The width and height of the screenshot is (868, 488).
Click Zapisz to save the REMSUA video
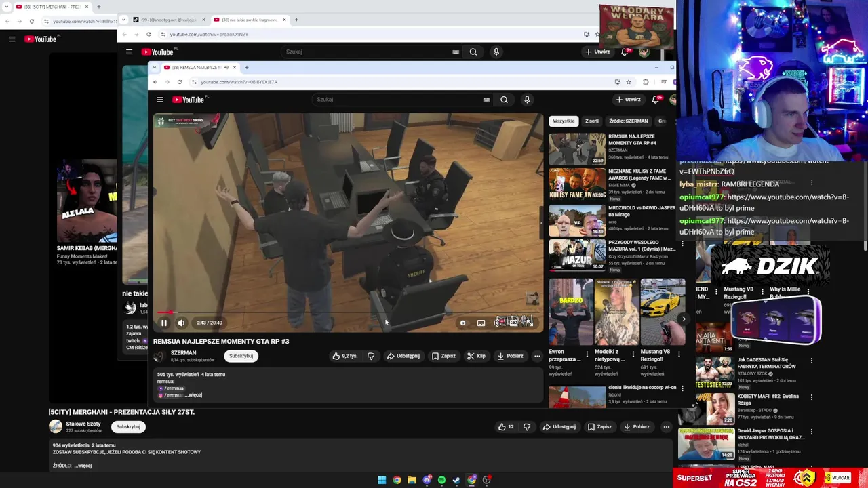click(443, 356)
